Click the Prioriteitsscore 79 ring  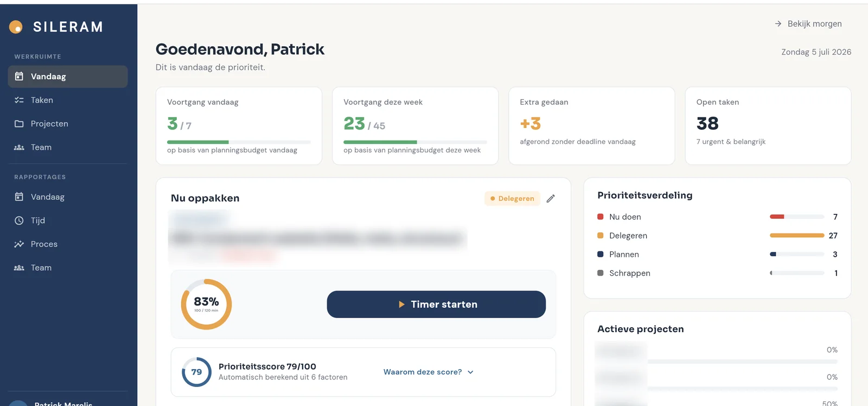click(196, 372)
